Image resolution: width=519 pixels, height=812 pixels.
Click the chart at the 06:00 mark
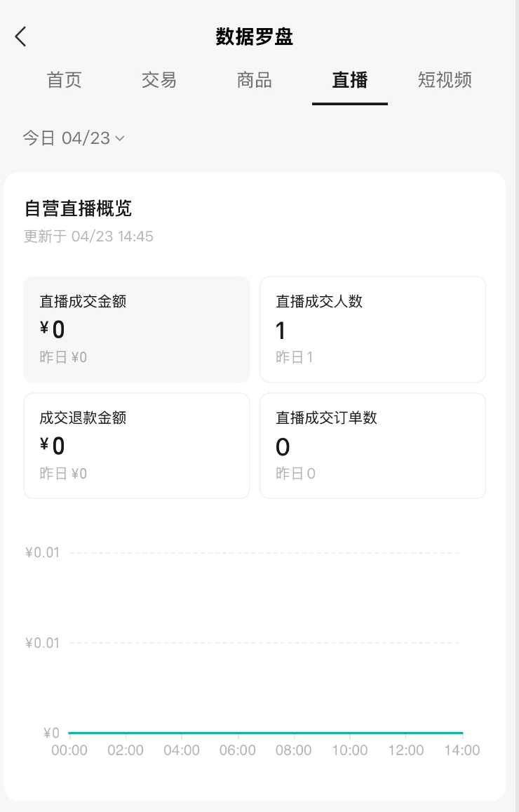tap(238, 733)
